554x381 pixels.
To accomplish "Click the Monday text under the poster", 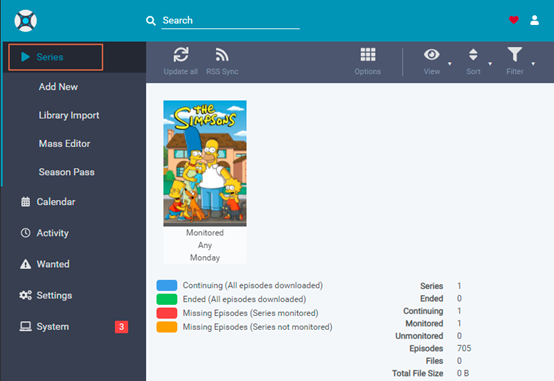I will (205, 258).
